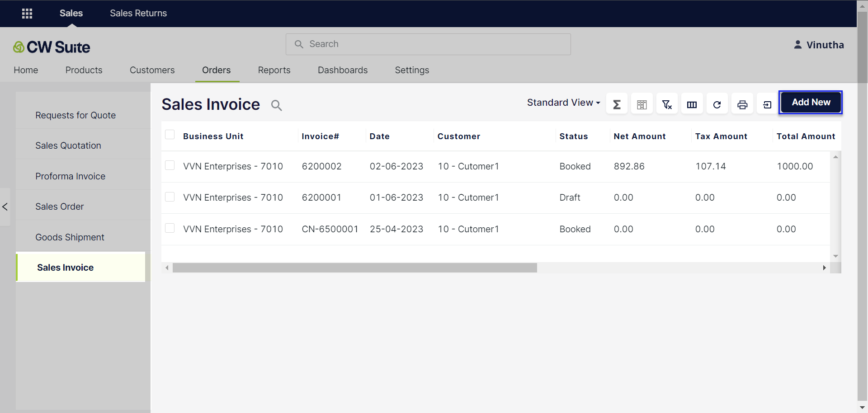Expand the Standard View dropdown
The height and width of the screenshot is (413, 868).
point(563,103)
